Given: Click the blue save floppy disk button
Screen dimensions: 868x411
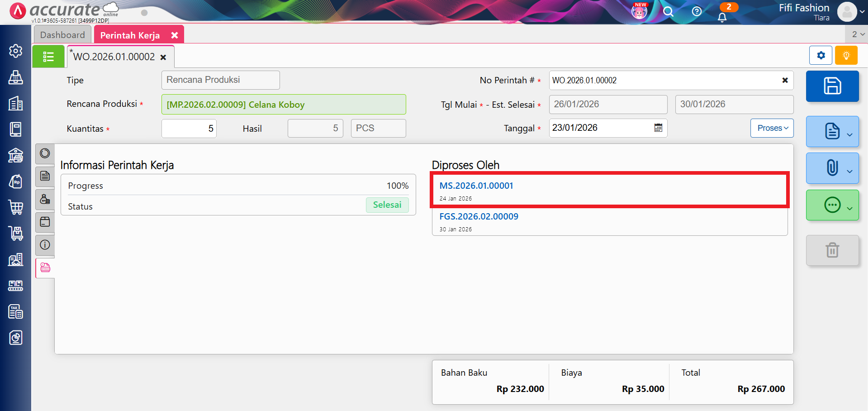Looking at the screenshot, I should (832, 86).
